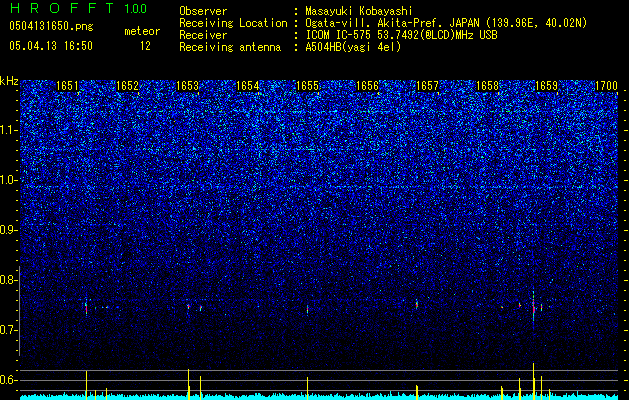629x400 pixels.
Task: Click the A504HB(yagi 4el) antenna text
Action: [x=353, y=47]
